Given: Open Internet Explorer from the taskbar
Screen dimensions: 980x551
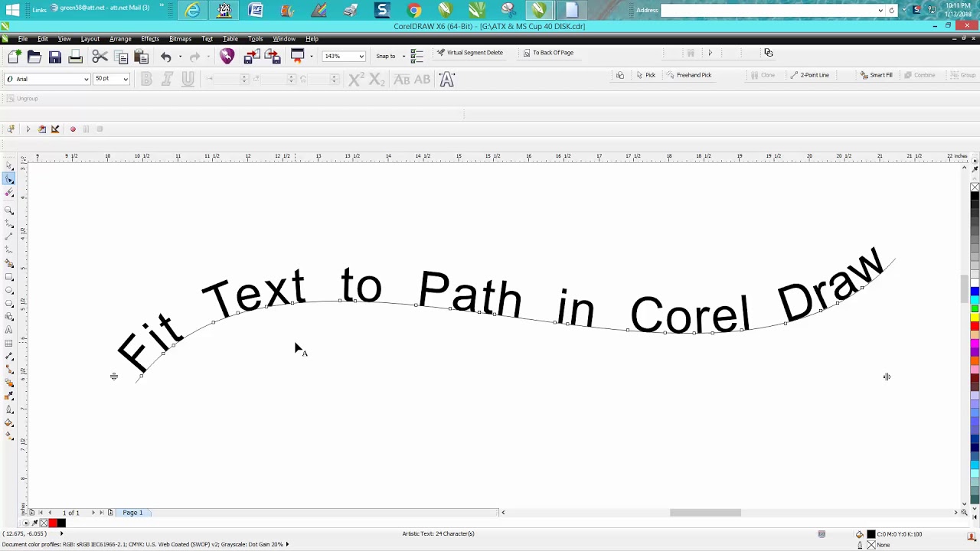Looking at the screenshot, I should pos(193,10).
